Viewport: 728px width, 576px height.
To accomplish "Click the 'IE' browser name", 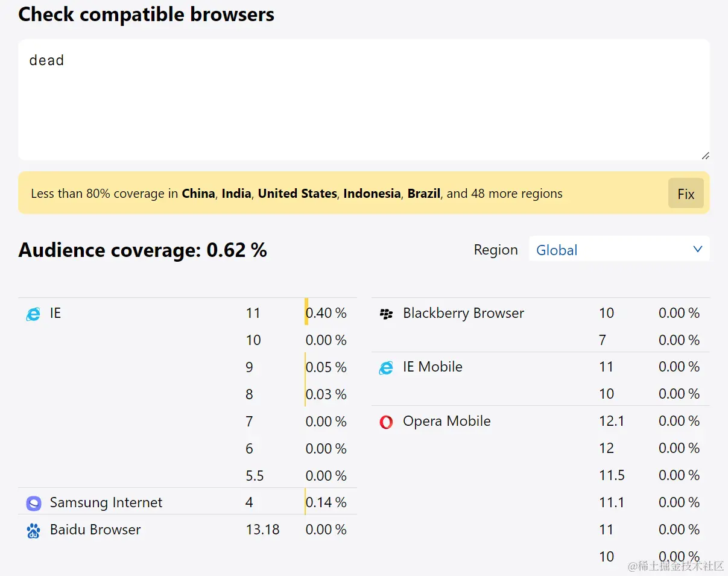I will pyautogui.click(x=55, y=313).
